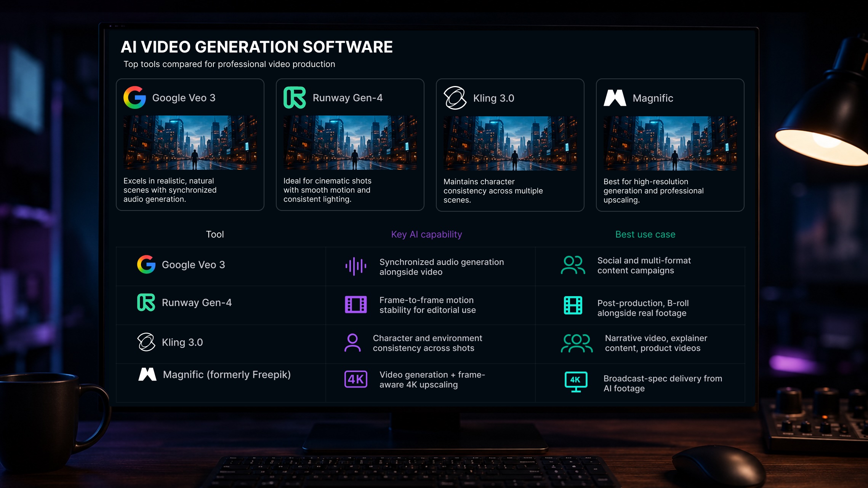
Task: Click the 'Key AI capability' column header
Action: (x=426, y=234)
